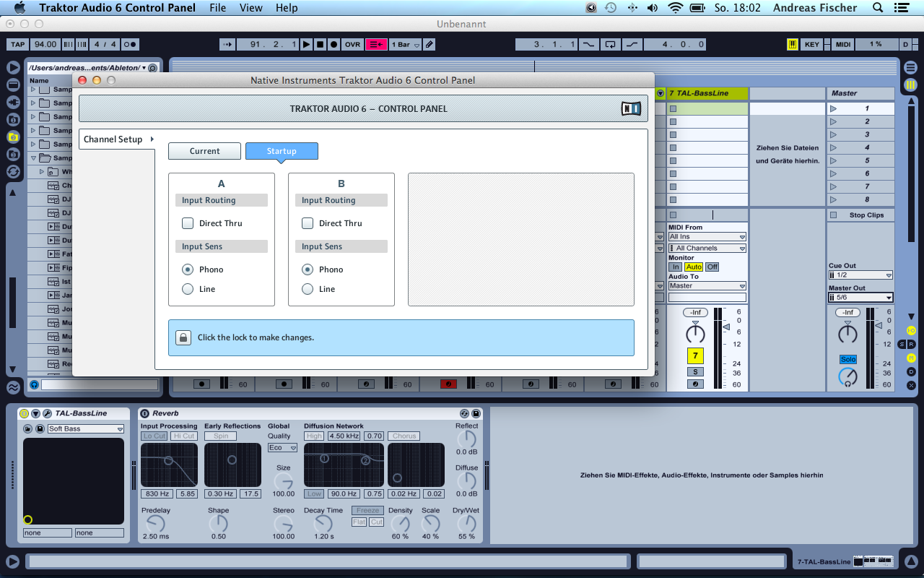Unfold TAL-BassLine parameters triangle button
Image resolution: width=924 pixels, height=578 pixels.
(36, 413)
